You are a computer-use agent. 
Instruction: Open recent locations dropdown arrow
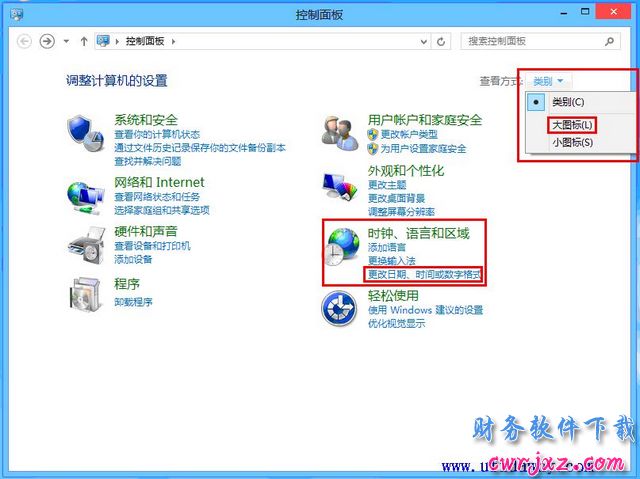[66, 41]
